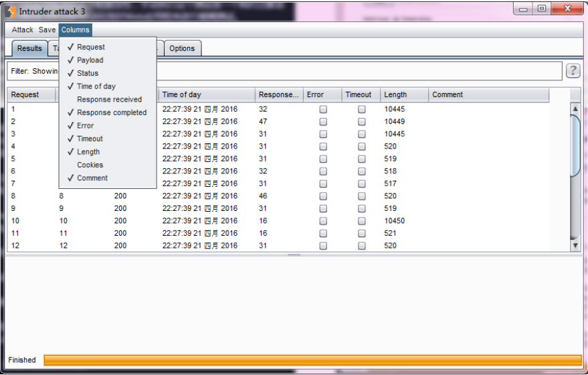Minimize the Intruder attack window
Viewport: 588px width, 375px height.
click(523, 9)
